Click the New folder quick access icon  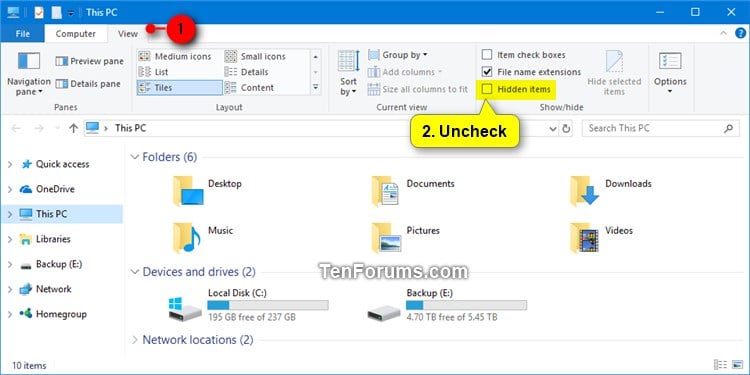[56, 12]
